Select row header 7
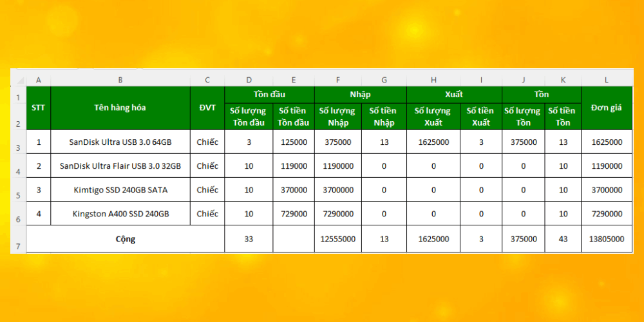644x322 pixels. tap(18, 239)
